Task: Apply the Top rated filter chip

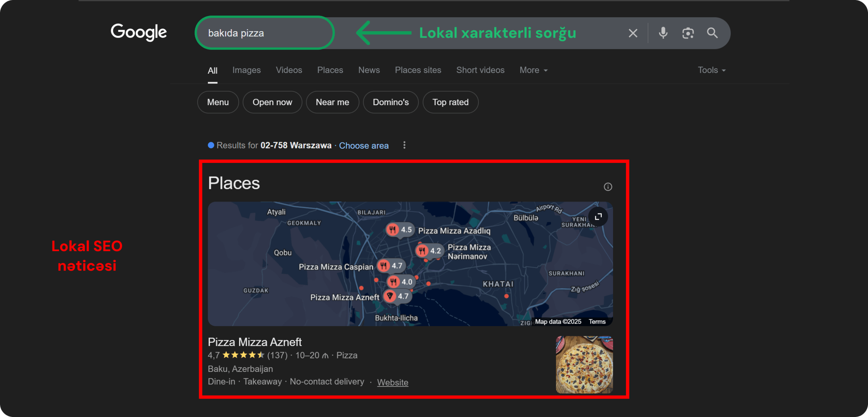Action: tap(450, 102)
